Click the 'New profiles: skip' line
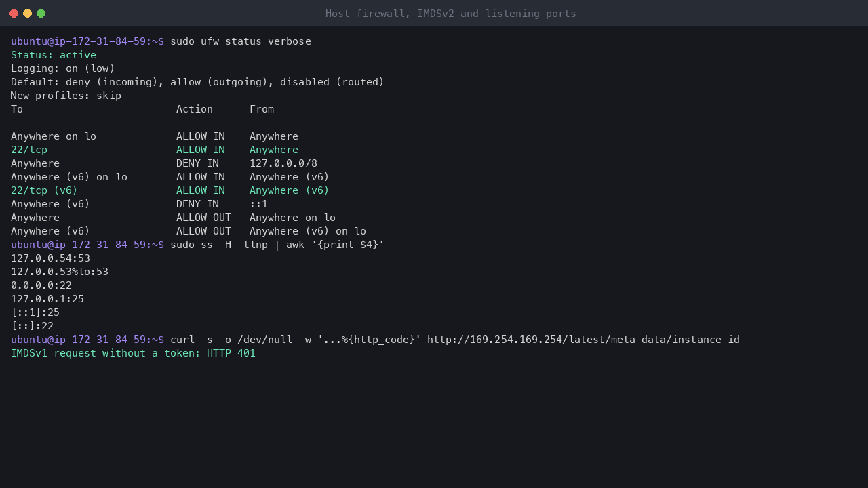Image resolution: width=868 pixels, height=488 pixels. pyautogui.click(x=66, y=96)
